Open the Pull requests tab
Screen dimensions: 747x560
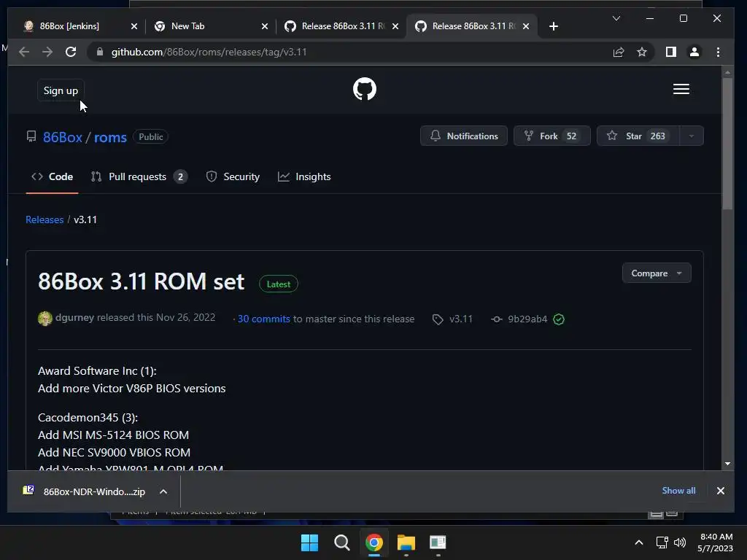(x=139, y=176)
